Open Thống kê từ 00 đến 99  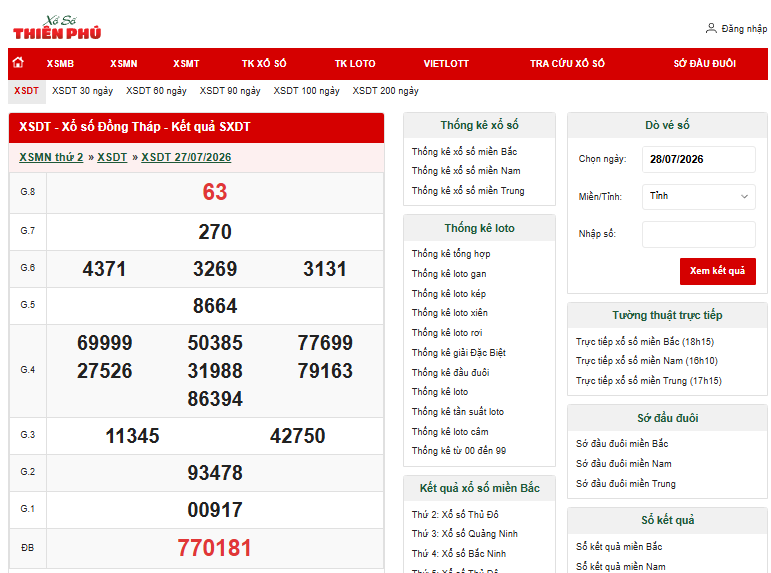pos(458,451)
